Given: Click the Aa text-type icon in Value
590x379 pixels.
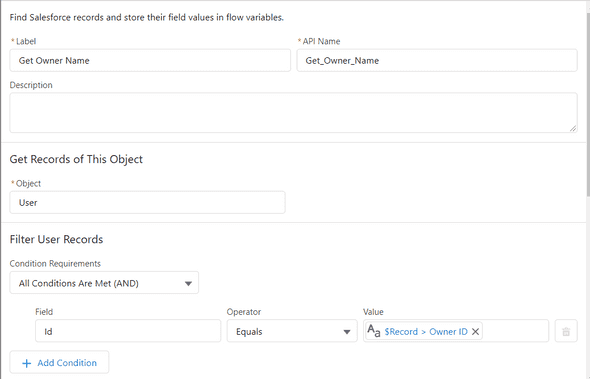Looking at the screenshot, I should 374,331.
